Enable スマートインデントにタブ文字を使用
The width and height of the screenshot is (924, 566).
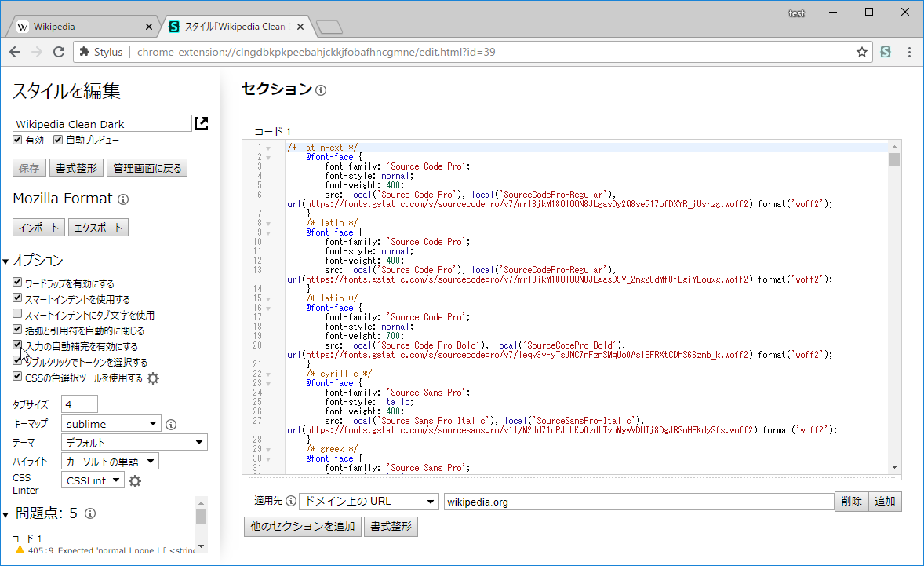pos(17,314)
